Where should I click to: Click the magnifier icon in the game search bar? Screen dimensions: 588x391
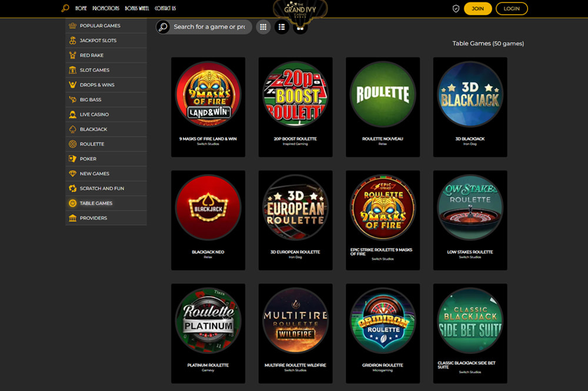[x=163, y=27]
